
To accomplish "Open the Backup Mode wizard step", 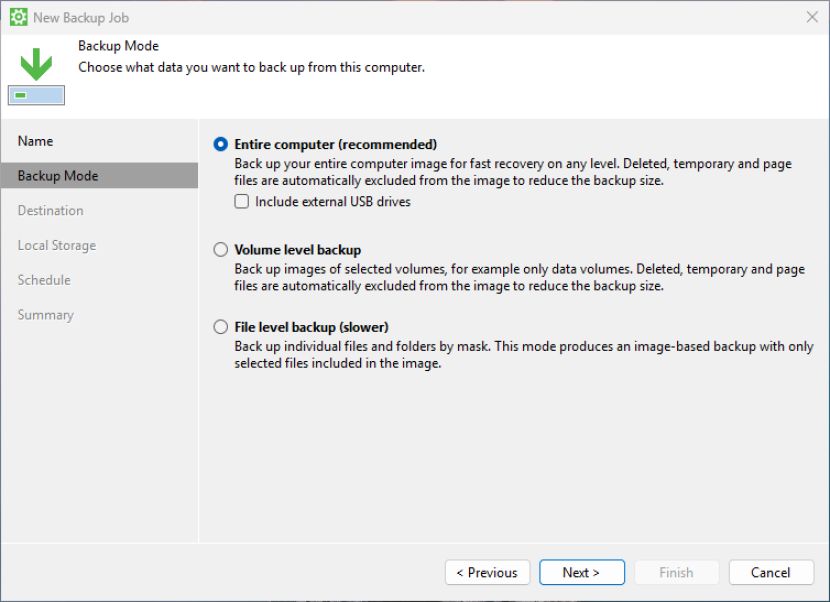I will point(100,175).
